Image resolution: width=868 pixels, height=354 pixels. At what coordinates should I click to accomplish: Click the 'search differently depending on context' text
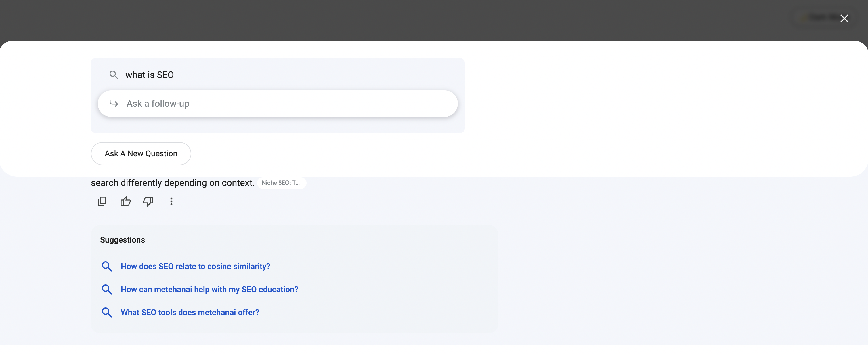173,183
